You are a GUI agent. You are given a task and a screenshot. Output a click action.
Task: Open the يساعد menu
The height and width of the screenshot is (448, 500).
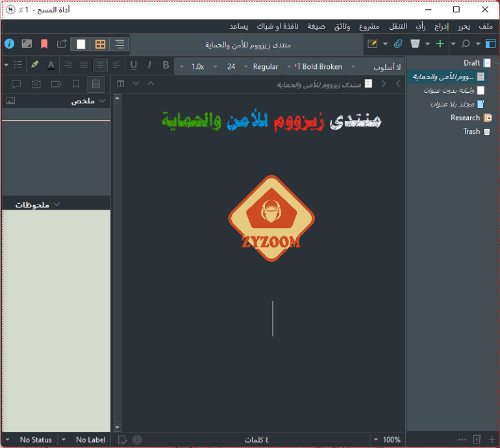[239, 27]
